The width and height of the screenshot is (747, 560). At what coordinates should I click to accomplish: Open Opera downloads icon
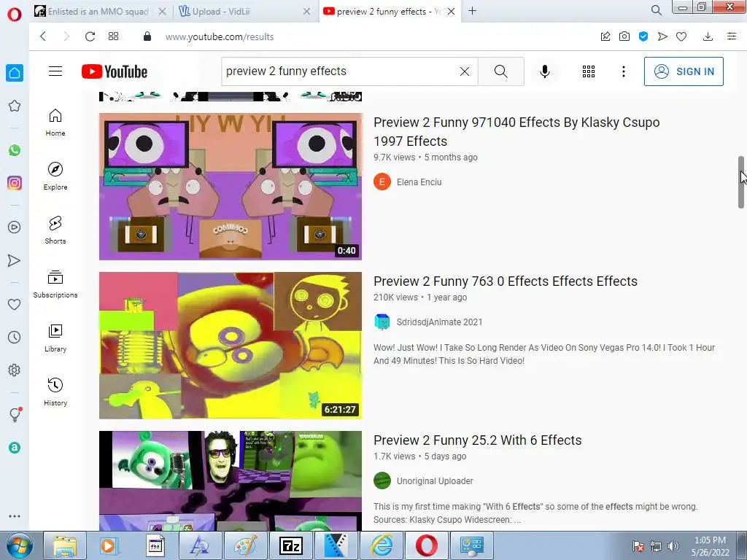(708, 36)
